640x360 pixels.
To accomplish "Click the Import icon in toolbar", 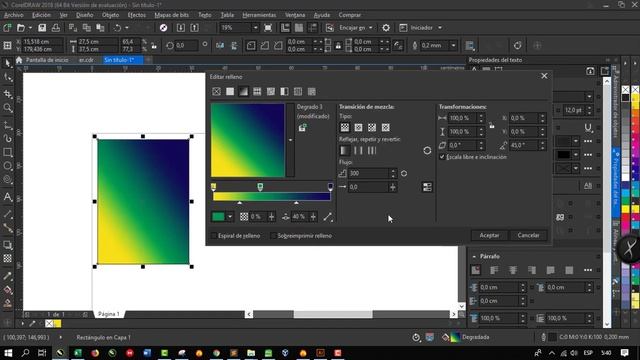I will pos(181,28).
